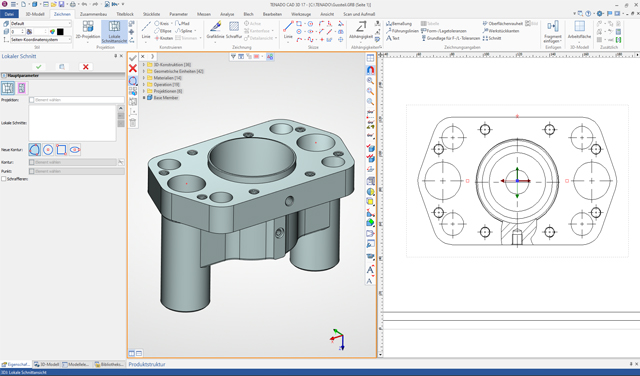
Task: Open the Datei menu
Action: pos(9,14)
